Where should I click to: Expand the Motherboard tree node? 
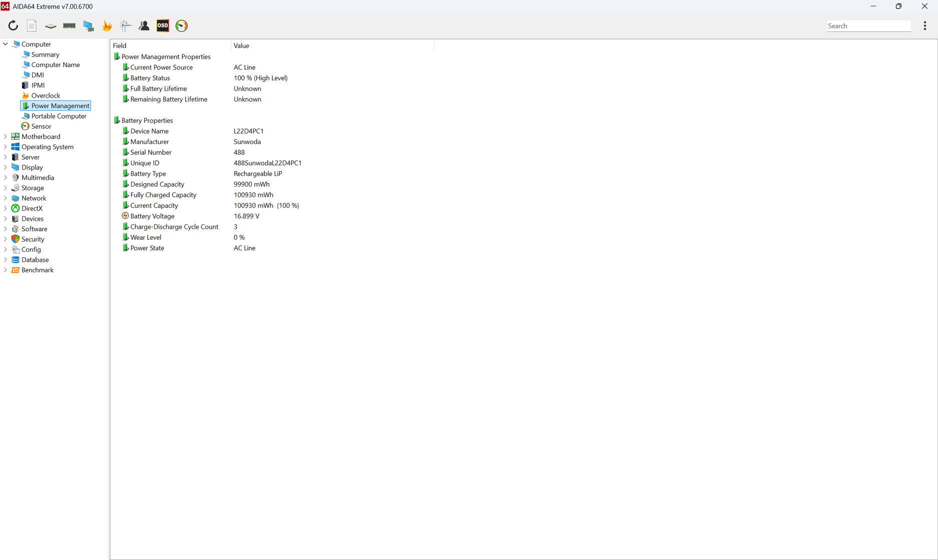click(x=6, y=137)
